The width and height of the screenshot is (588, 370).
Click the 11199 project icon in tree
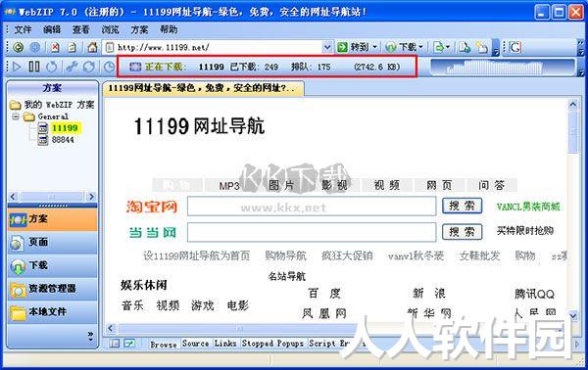43,128
